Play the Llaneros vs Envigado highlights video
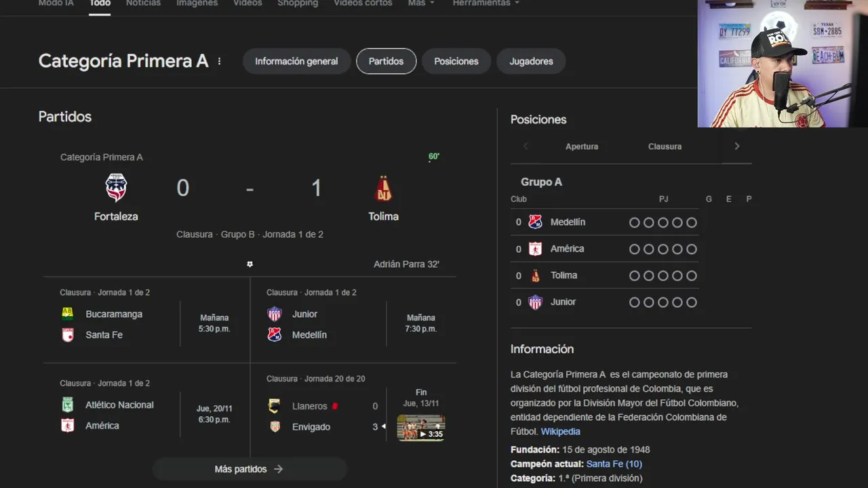The height and width of the screenshot is (488, 868). [421, 428]
